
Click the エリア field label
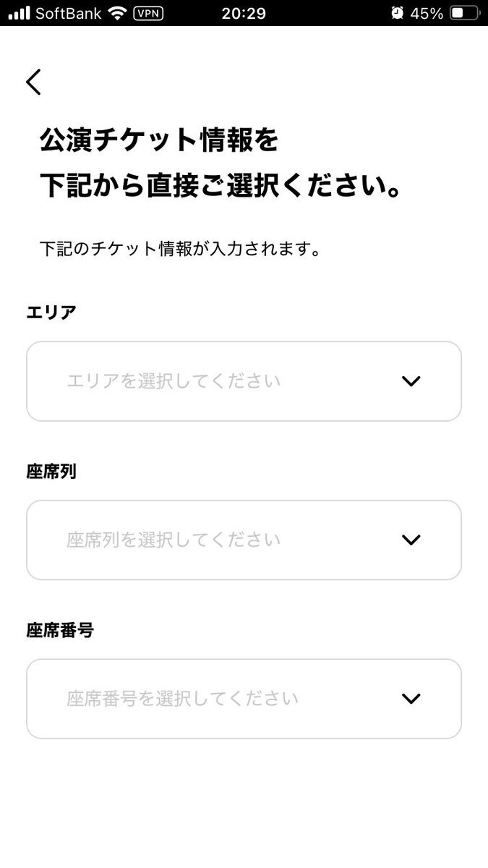coord(51,312)
